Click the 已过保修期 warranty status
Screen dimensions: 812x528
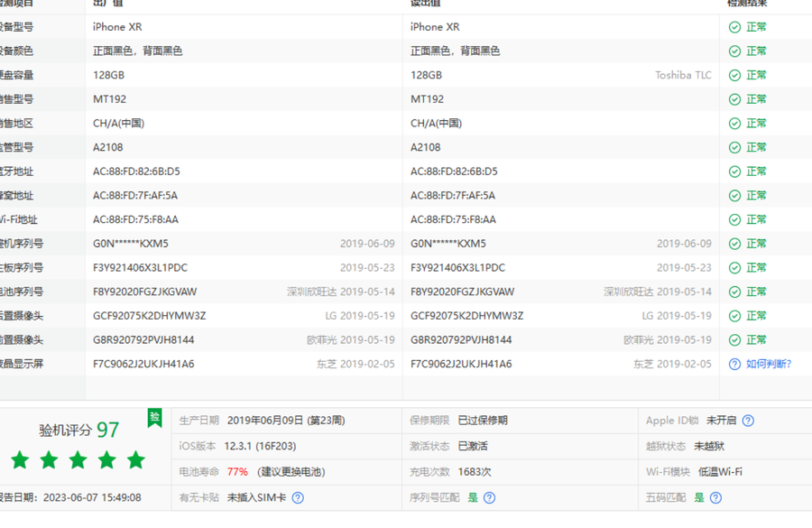[x=483, y=421]
